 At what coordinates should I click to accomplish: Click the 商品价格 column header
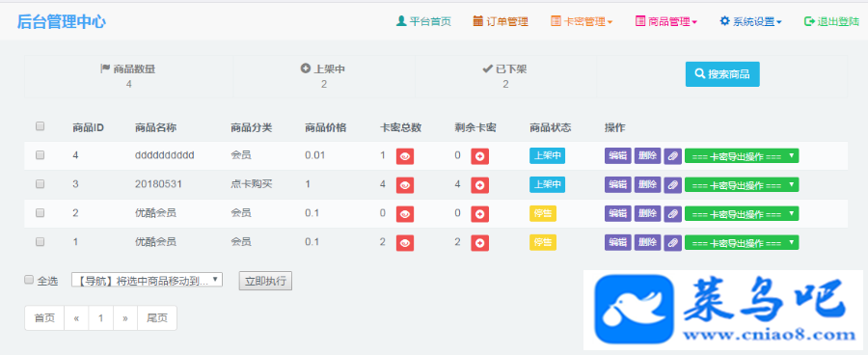point(326,128)
